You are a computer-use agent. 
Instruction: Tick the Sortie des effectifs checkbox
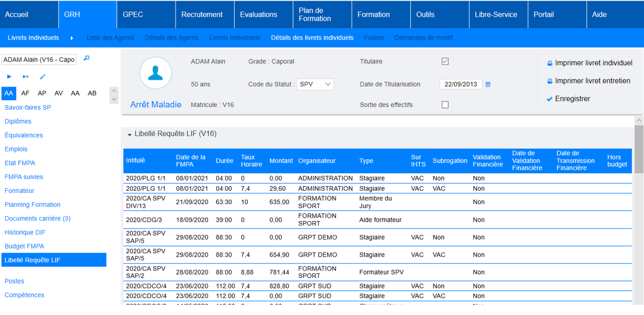click(x=445, y=105)
